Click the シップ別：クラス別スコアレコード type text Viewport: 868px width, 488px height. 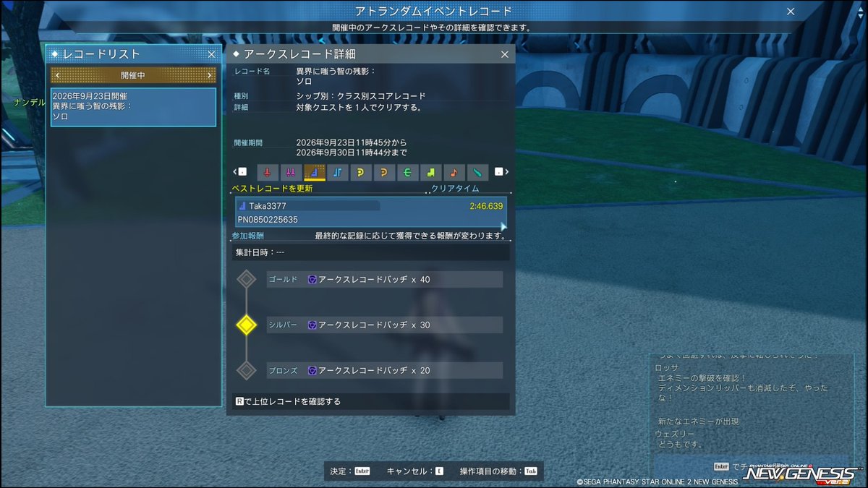361,96
